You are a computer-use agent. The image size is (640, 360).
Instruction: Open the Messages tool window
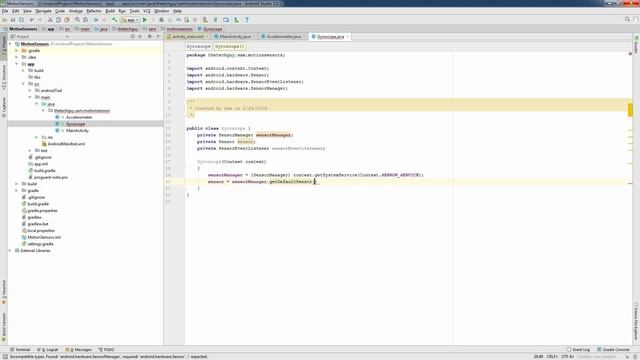point(80,350)
